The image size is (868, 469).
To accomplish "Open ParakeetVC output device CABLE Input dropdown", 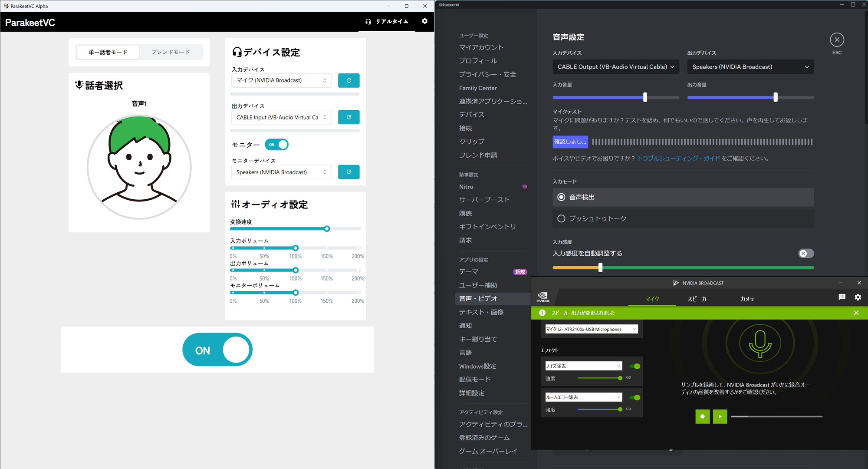I will [x=281, y=117].
